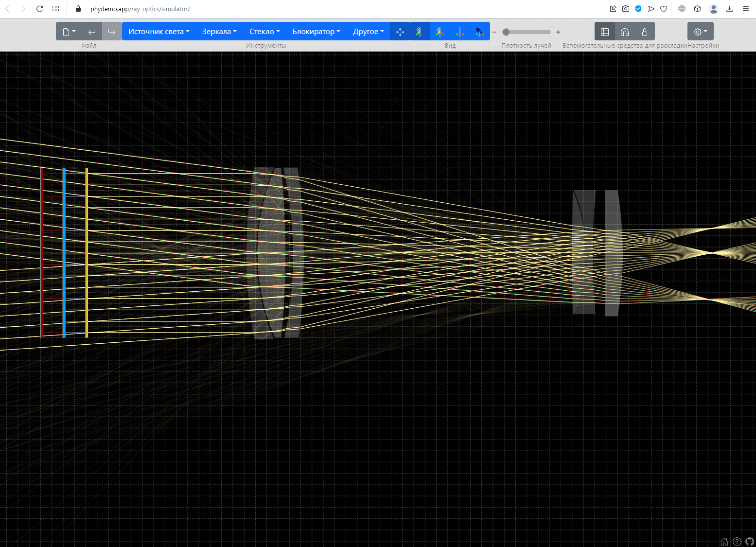Adjust the ray density slider

tap(527, 32)
